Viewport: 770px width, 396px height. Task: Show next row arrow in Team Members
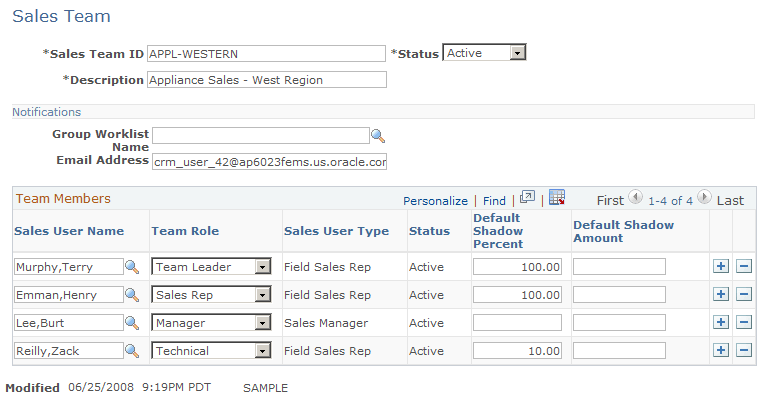tap(704, 198)
